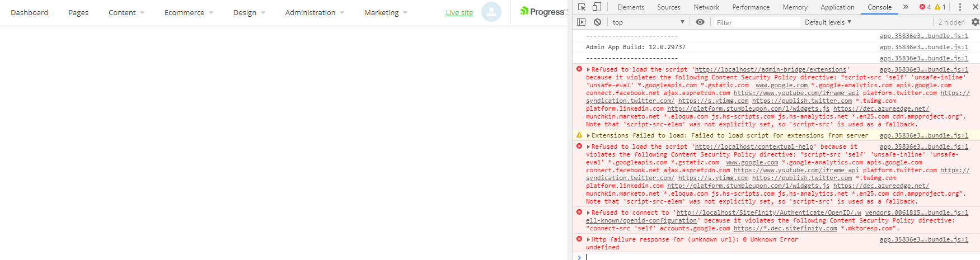Create live expression with eye icon

tap(700, 22)
